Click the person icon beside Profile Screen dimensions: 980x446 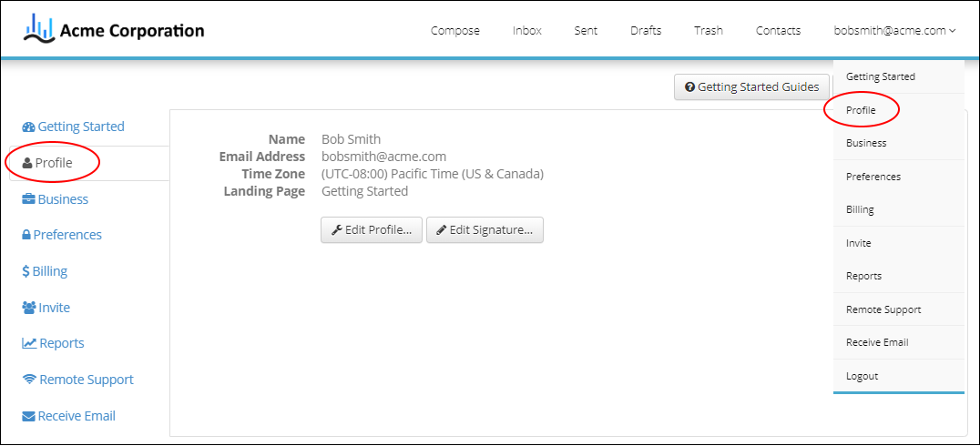(27, 164)
